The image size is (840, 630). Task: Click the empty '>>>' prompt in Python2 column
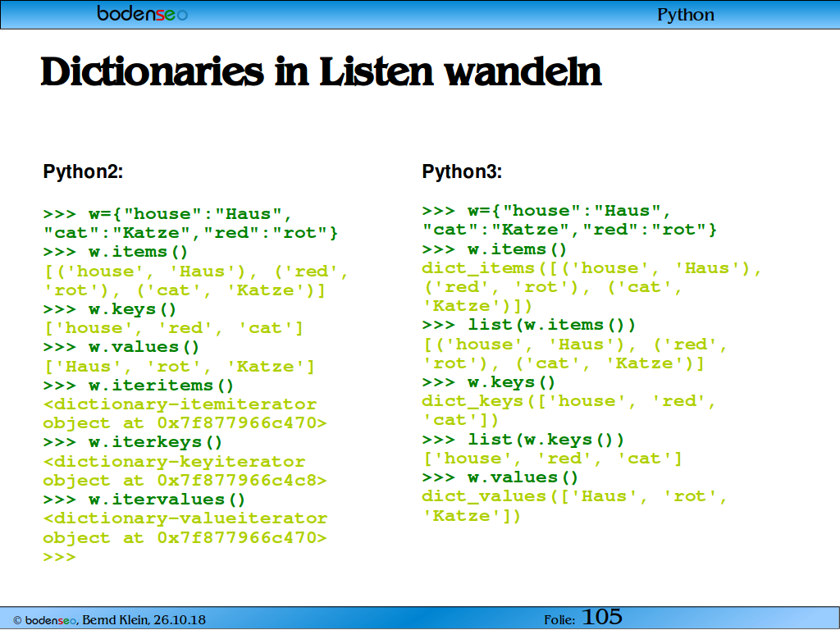coord(59,557)
